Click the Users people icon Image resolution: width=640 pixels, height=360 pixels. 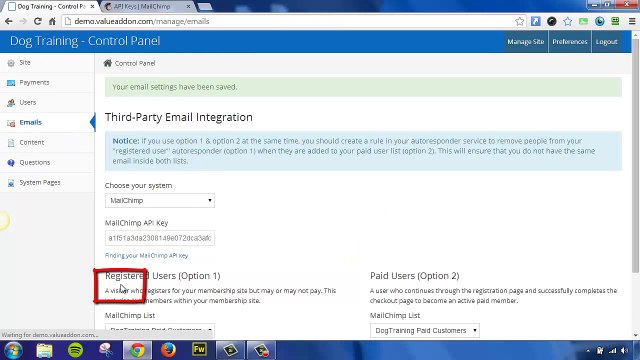pyautogui.click(x=11, y=103)
